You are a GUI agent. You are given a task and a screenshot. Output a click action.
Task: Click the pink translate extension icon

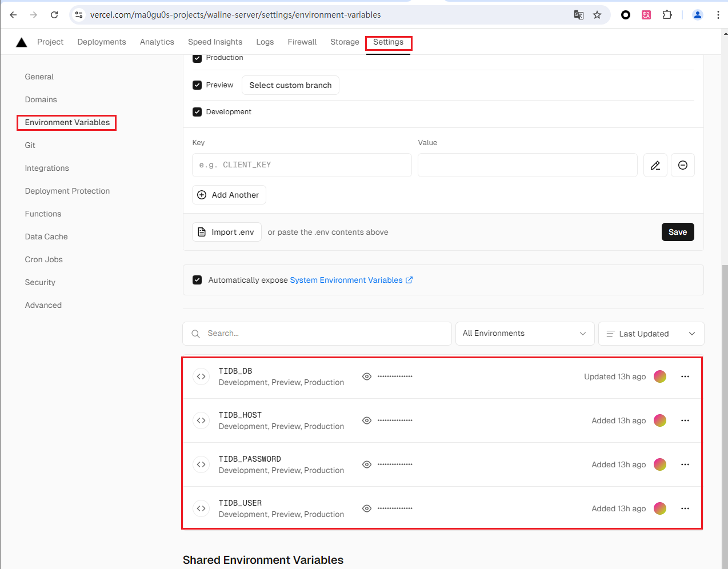[646, 15]
